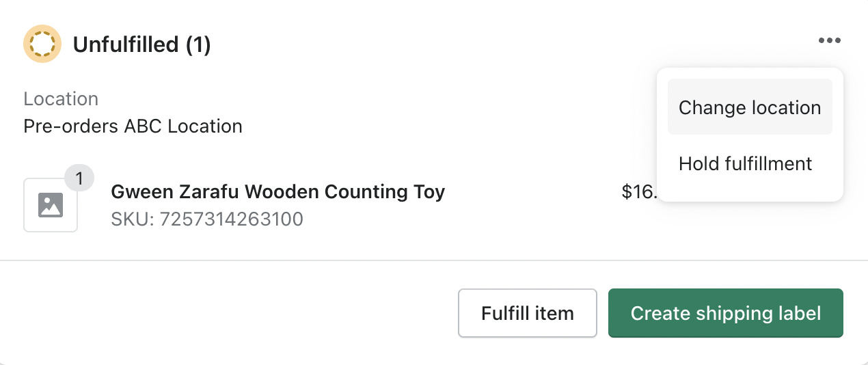Click the orange Unfulfilled status icon
This screenshot has height=365, width=868.
[x=42, y=44]
